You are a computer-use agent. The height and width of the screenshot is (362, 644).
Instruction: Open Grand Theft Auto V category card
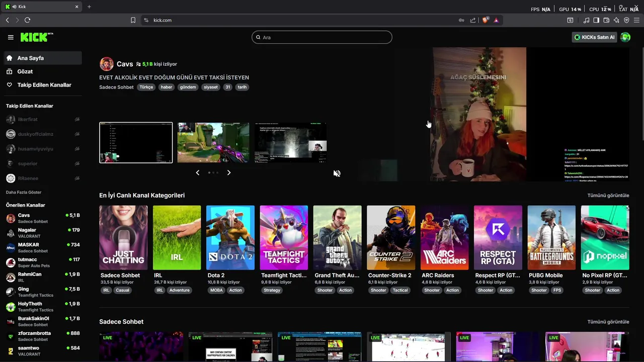[337, 238]
